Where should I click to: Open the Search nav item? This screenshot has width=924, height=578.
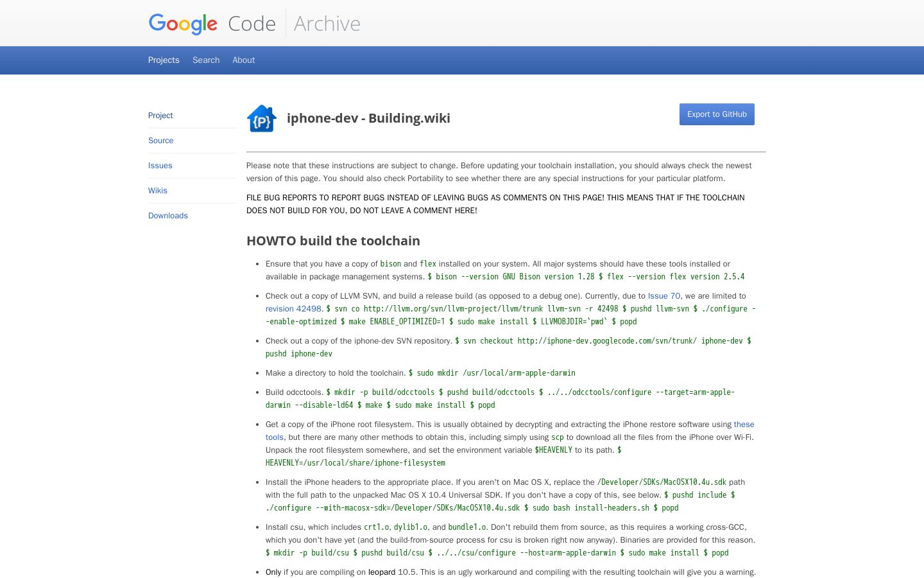click(206, 60)
